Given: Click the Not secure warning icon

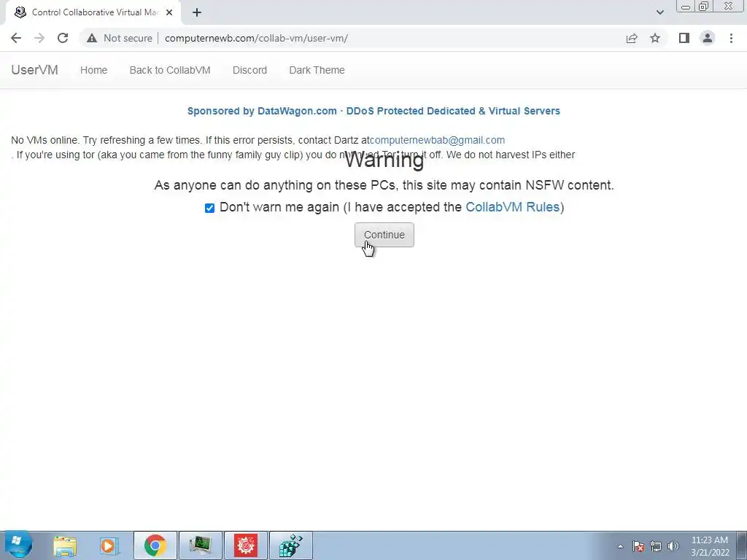Looking at the screenshot, I should point(92,38).
